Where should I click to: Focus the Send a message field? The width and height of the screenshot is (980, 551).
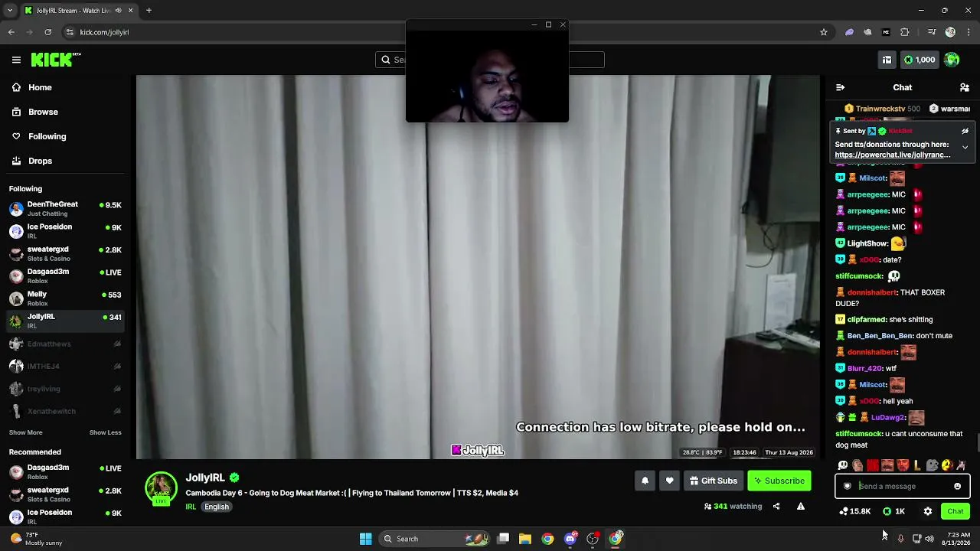click(902, 486)
